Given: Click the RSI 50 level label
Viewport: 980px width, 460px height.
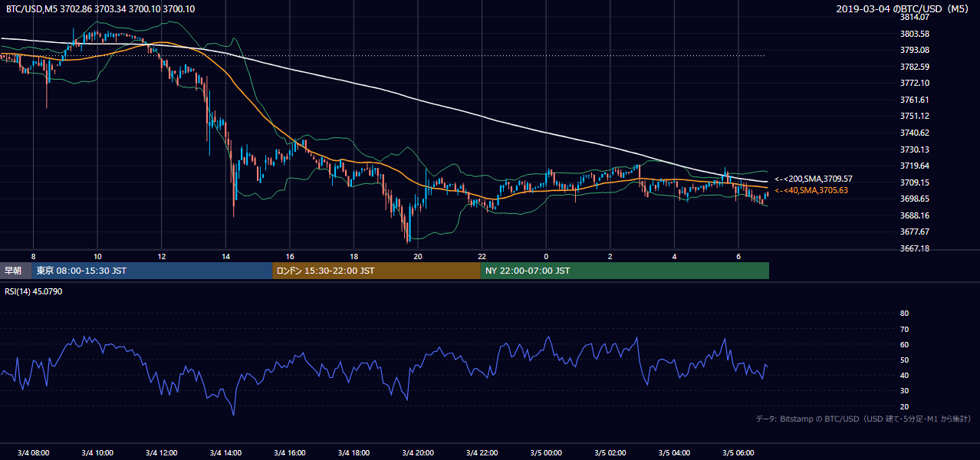Looking at the screenshot, I should [904, 360].
